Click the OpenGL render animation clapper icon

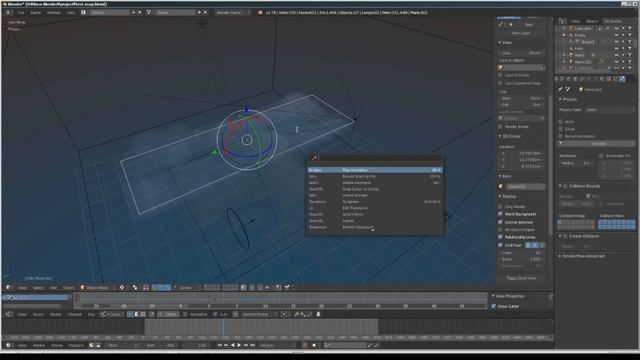(287, 287)
